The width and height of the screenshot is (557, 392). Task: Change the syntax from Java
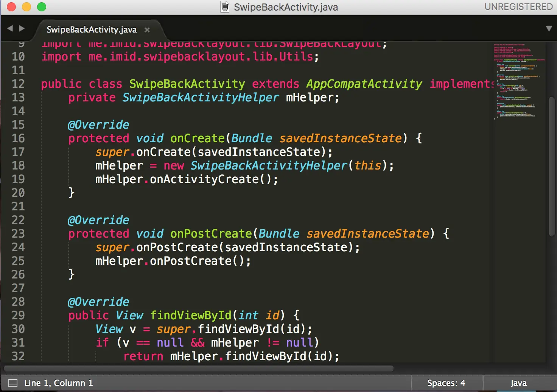[518, 383]
